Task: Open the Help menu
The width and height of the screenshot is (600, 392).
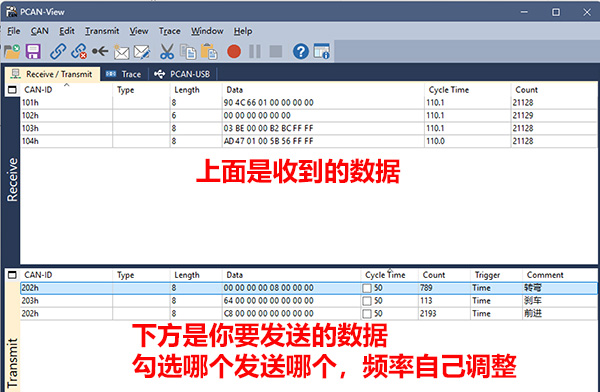Action: [x=243, y=31]
